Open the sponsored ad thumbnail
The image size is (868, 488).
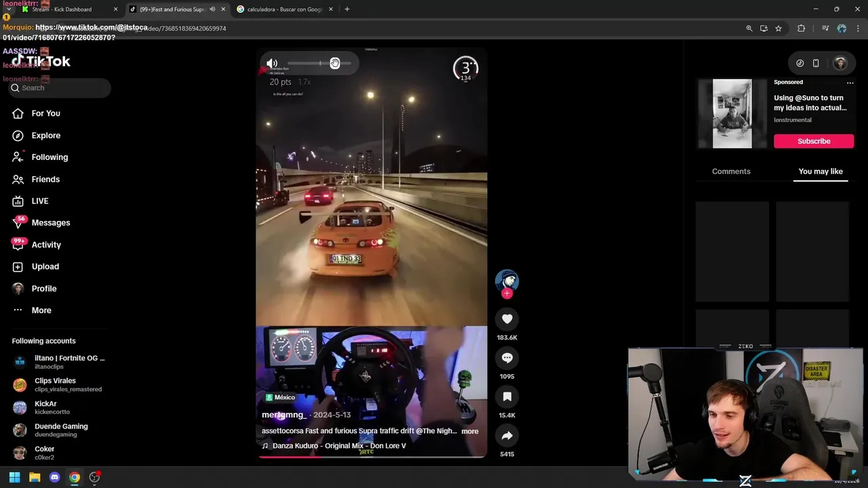[732, 114]
